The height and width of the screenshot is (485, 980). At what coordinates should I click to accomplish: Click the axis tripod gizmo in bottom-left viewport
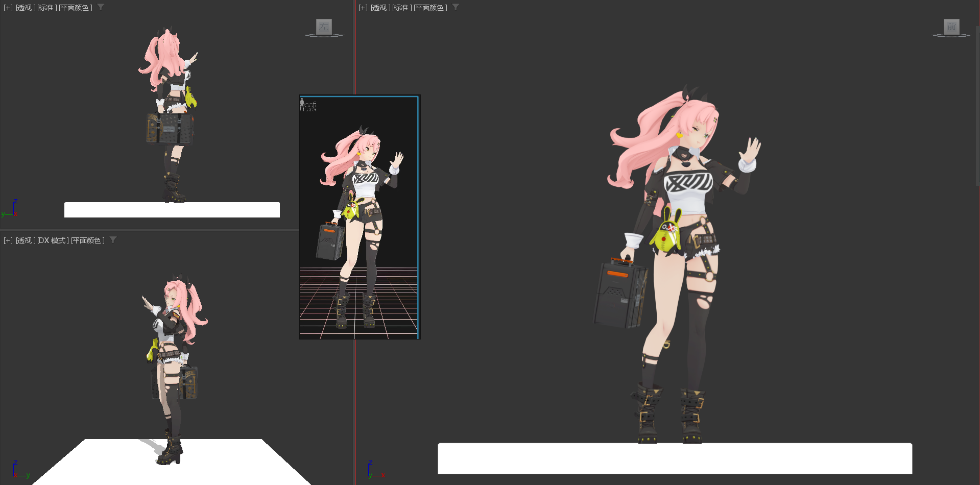click(20, 470)
